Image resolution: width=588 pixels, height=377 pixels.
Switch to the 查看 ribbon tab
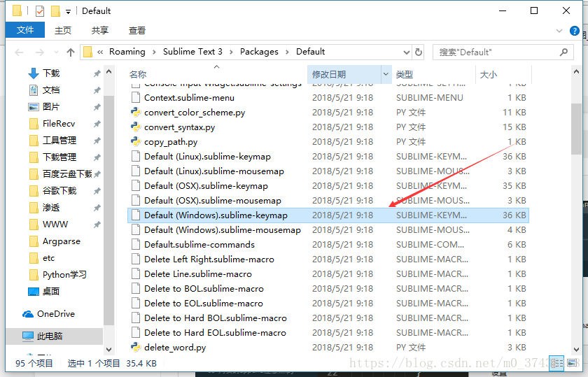(137, 30)
